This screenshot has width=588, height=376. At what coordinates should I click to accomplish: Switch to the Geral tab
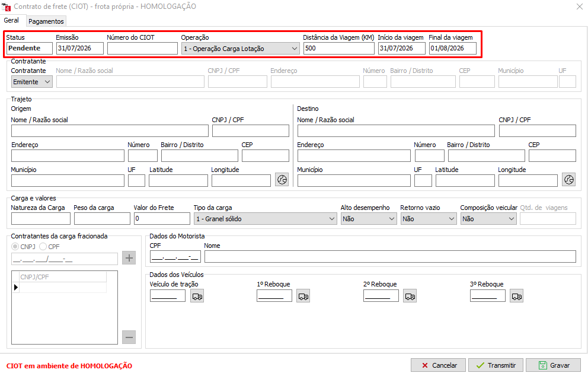coord(12,20)
